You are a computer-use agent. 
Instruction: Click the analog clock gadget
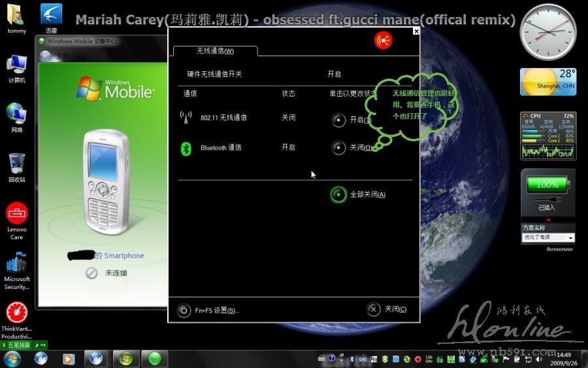(548, 32)
